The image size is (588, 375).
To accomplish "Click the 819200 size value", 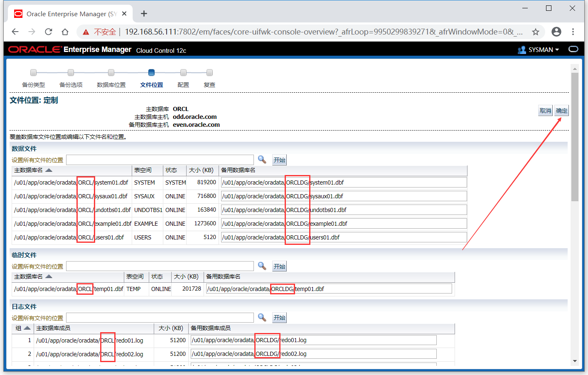I will pyautogui.click(x=207, y=183).
